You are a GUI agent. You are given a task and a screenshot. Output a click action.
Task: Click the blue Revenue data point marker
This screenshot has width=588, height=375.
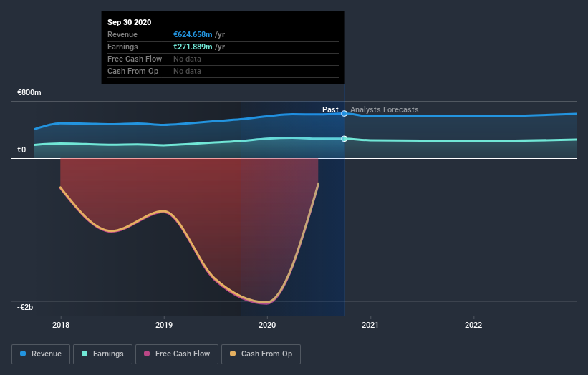coord(344,113)
